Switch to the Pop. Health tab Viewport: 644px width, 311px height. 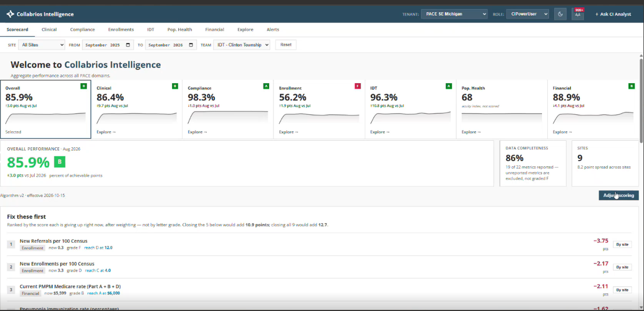coord(180,29)
